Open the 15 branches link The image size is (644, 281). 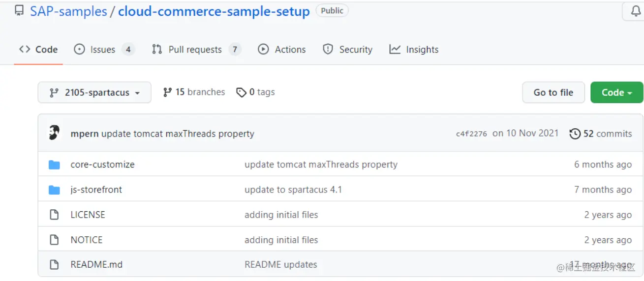point(194,92)
